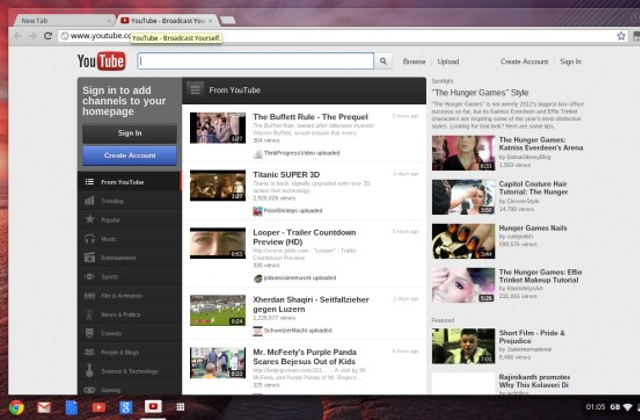Click the 01:05 clock in tray
The width and height of the screenshot is (640, 420).
click(x=595, y=407)
